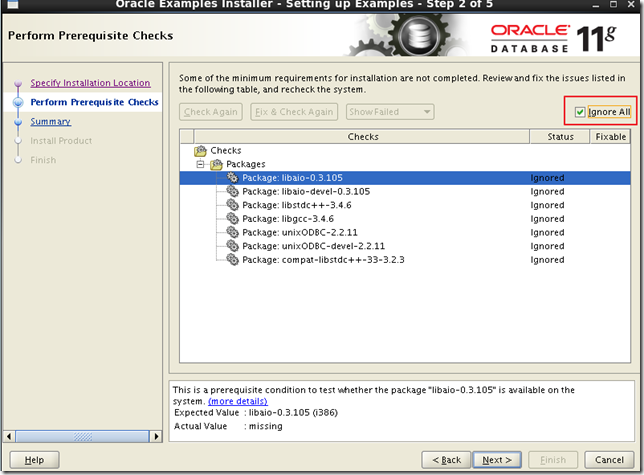The image size is (644, 475).
Task: Click the Check Again button
Action: [x=211, y=112]
